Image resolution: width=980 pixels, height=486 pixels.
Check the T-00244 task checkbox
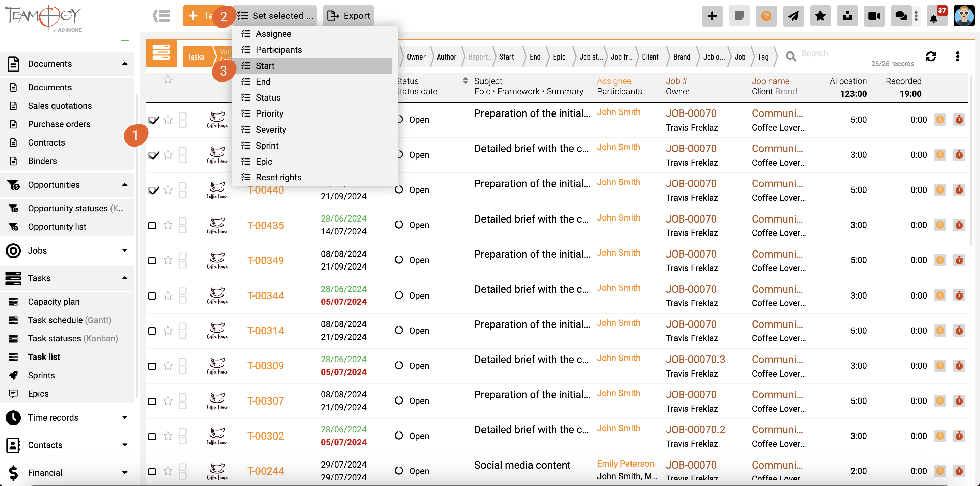click(x=152, y=472)
